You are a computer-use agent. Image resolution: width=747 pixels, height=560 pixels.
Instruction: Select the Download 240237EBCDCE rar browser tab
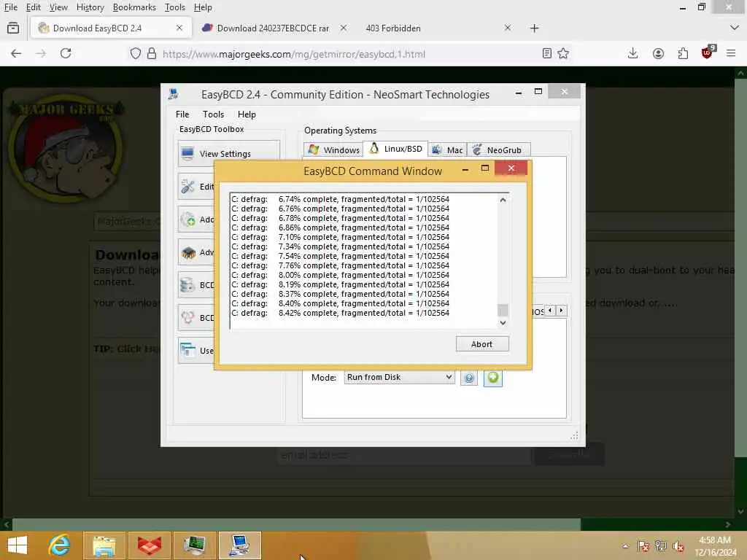(273, 28)
